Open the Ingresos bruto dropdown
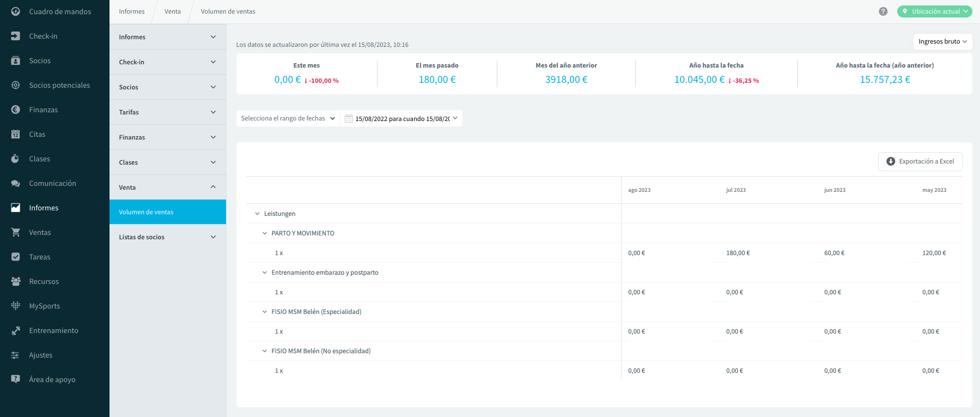This screenshot has height=417, width=980. 942,41
